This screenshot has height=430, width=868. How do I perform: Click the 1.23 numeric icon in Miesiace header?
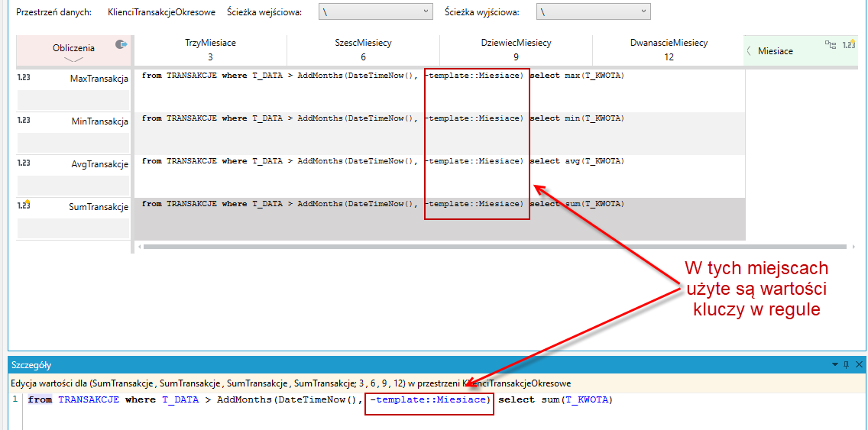tap(849, 45)
